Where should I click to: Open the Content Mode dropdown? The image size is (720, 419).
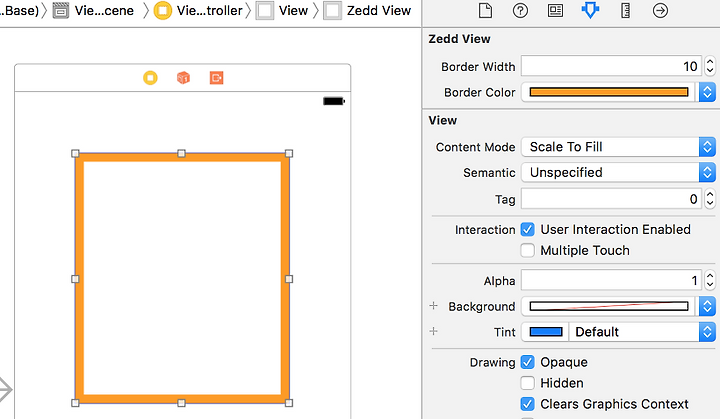tap(619, 147)
